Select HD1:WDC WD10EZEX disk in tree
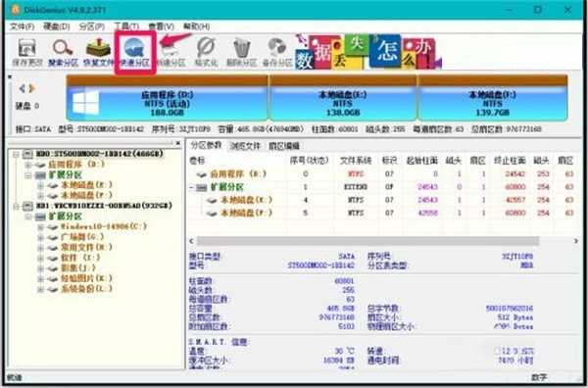Image resolution: width=588 pixels, height=388 pixels. click(104, 206)
